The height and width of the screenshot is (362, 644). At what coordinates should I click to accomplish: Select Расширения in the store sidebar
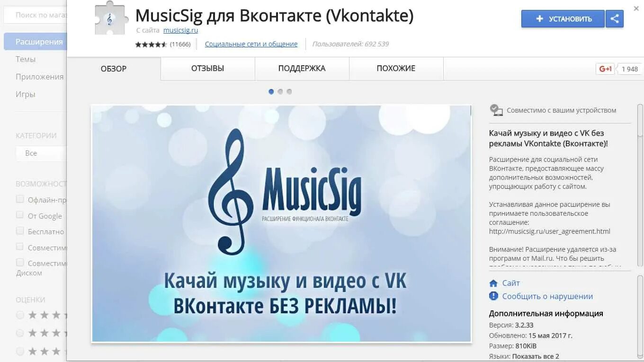[36, 42]
